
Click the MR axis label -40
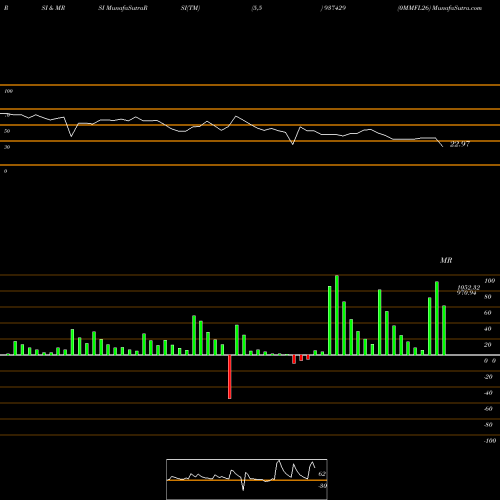pyautogui.click(x=488, y=393)
